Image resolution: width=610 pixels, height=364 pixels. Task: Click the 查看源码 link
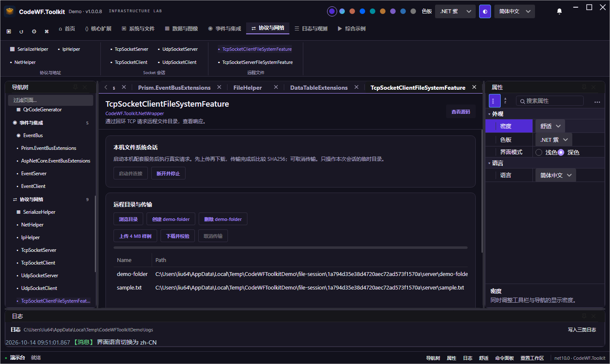coord(460,112)
